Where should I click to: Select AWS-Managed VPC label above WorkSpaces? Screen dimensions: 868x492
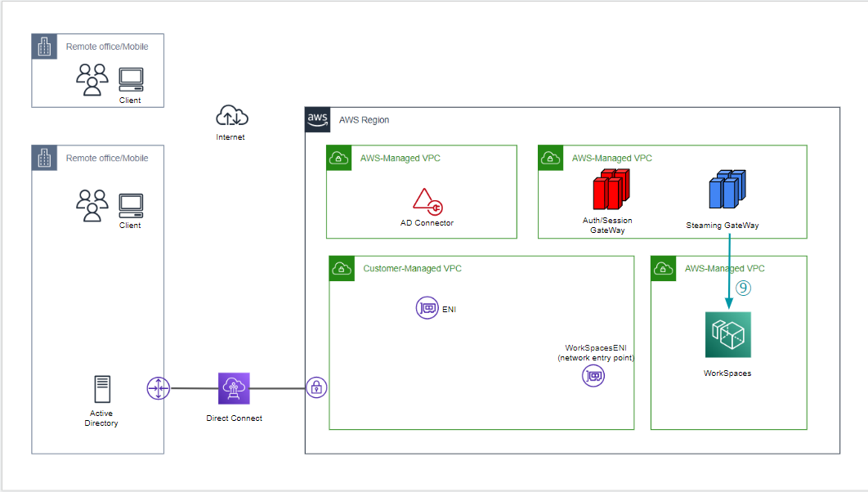(725, 268)
